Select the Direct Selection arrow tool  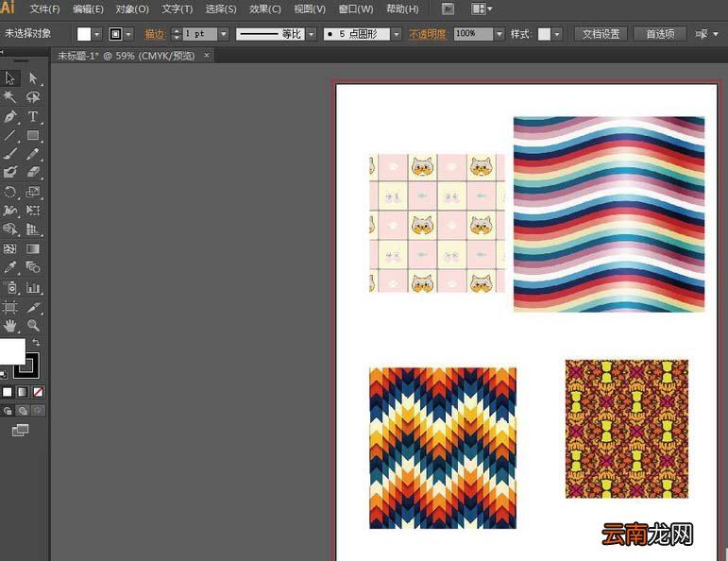point(32,78)
